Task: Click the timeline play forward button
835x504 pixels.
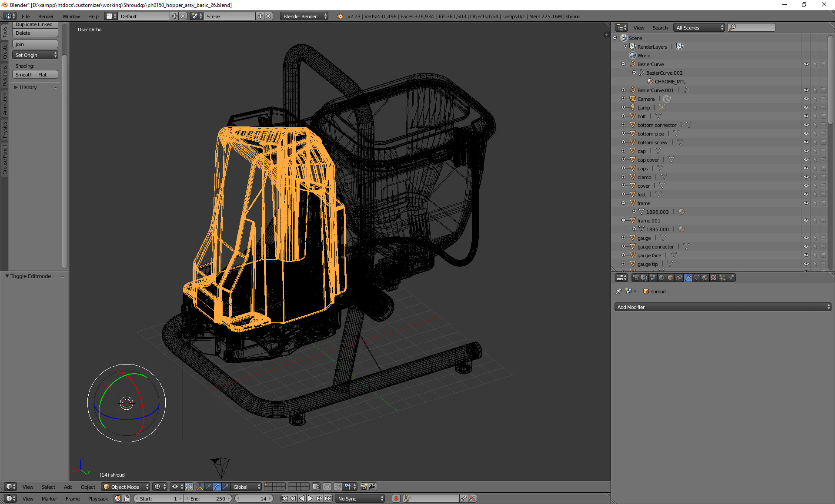Action: (x=311, y=498)
